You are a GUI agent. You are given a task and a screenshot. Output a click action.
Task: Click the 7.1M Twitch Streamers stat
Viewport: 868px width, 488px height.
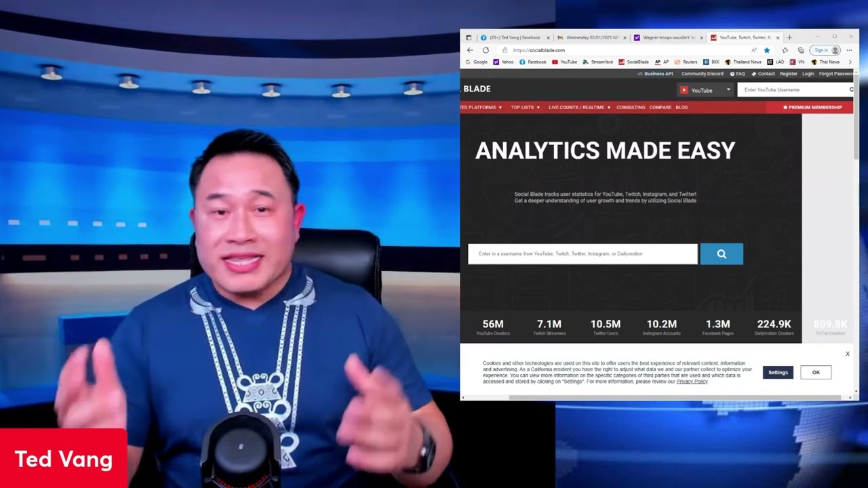pos(549,327)
